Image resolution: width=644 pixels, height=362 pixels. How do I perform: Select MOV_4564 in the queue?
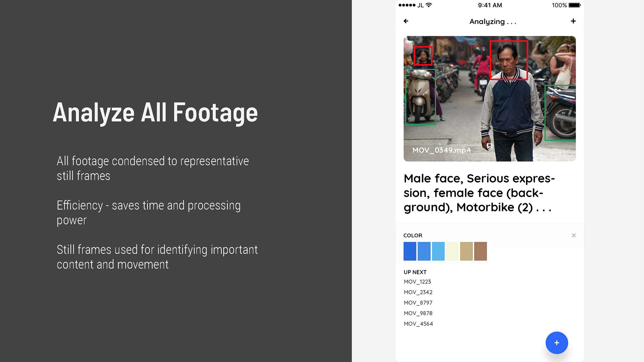[418, 324]
